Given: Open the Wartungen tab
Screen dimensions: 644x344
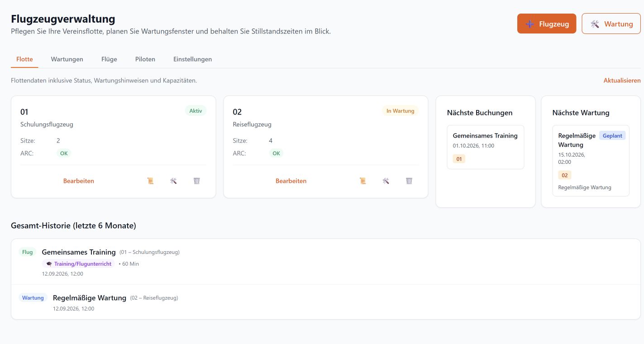Looking at the screenshot, I should (x=67, y=59).
